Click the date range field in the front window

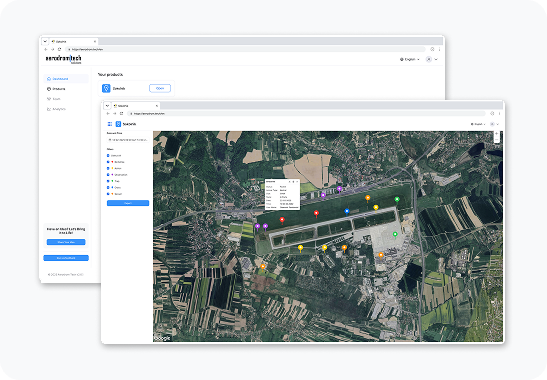(x=128, y=140)
